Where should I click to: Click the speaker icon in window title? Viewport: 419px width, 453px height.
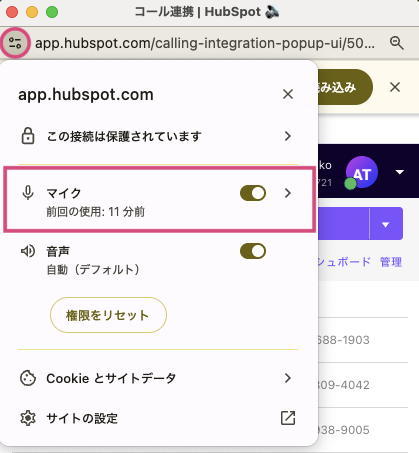pyautogui.click(x=272, y=12)
